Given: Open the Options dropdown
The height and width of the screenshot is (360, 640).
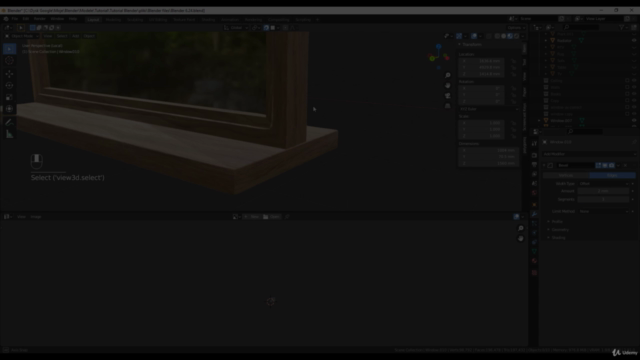Looking at the screenshot, I should click(x=516, y=28).
